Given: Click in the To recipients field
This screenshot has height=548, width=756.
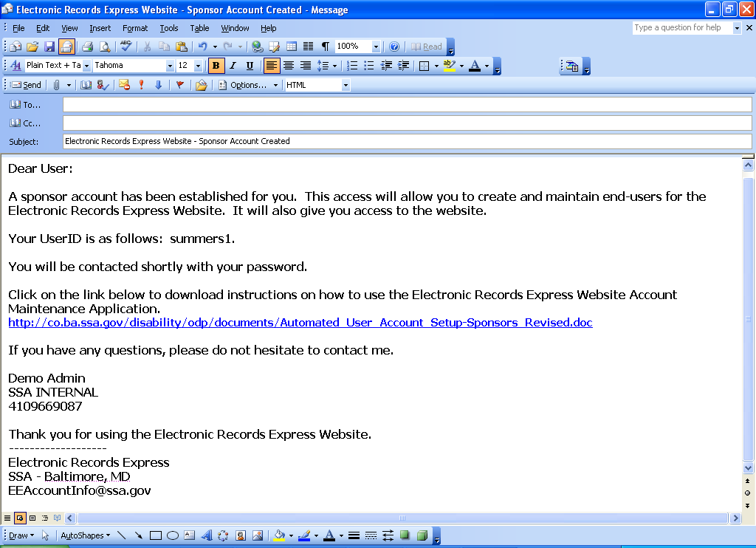Looking at the screenshot, I should point(408,105).
